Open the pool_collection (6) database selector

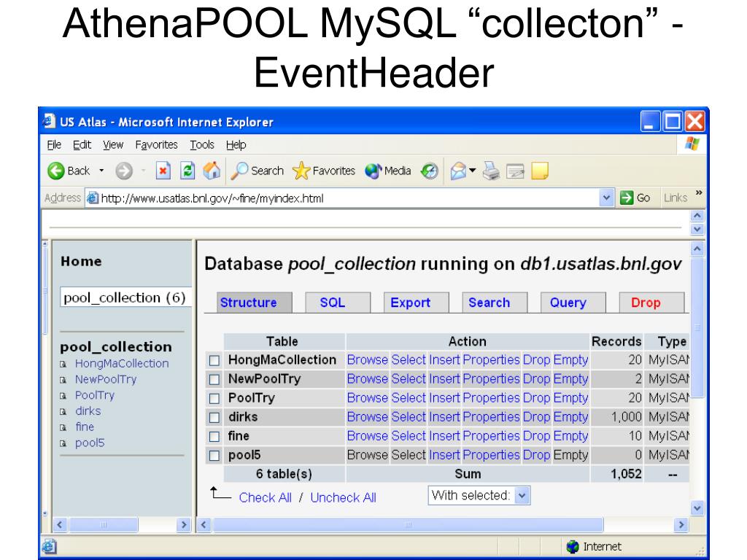tap(125, 297)
